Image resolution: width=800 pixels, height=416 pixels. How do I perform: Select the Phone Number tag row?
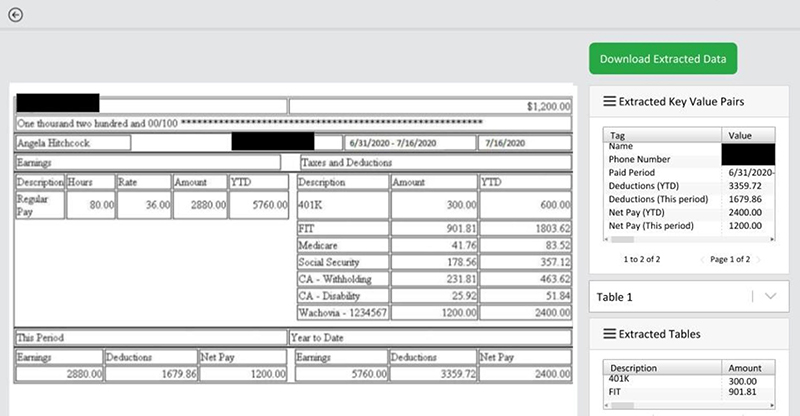point(689,159)
